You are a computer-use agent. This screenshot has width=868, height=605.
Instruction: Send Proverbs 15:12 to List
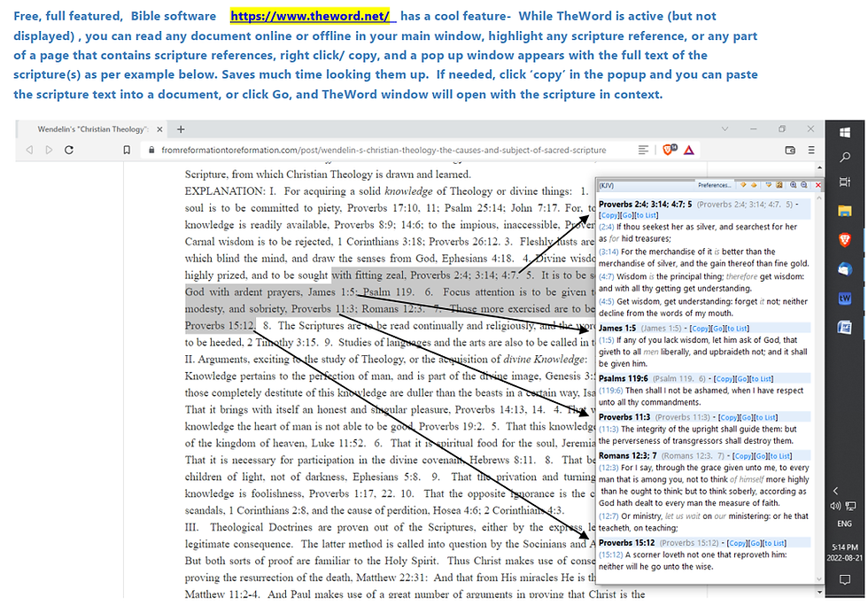[774, 543]
